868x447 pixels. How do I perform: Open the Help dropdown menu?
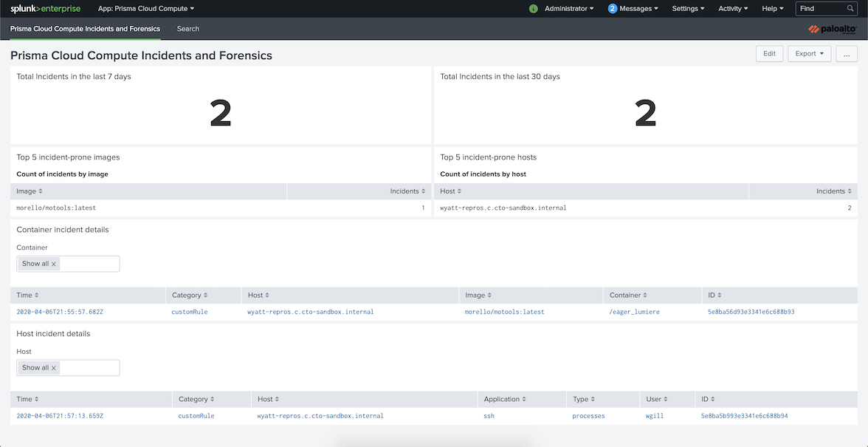coord(773,9)
